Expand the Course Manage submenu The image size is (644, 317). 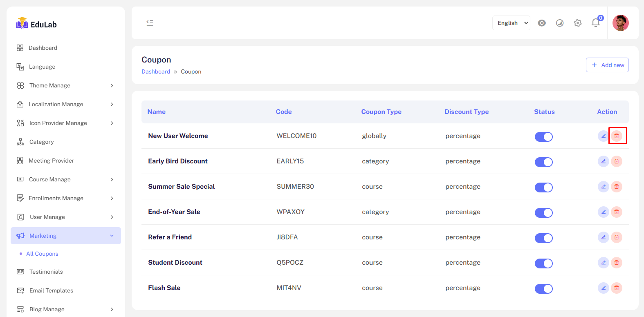click(x=65, y=179)
